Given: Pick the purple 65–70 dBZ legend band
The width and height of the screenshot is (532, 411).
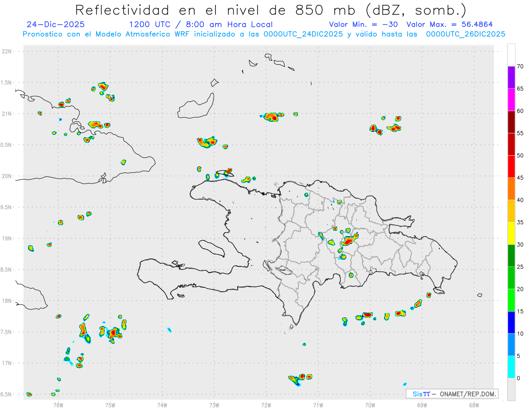Looking at the screenshot, I should [511, 78].
